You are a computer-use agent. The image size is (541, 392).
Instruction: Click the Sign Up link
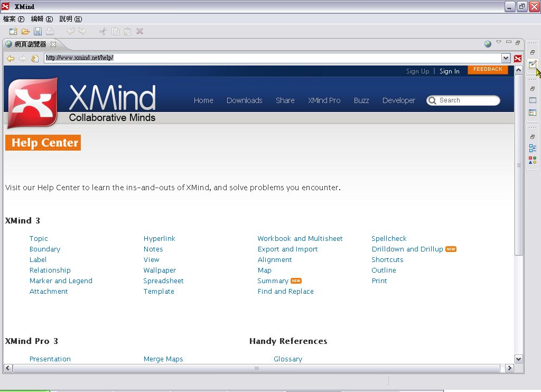[417, 71]
